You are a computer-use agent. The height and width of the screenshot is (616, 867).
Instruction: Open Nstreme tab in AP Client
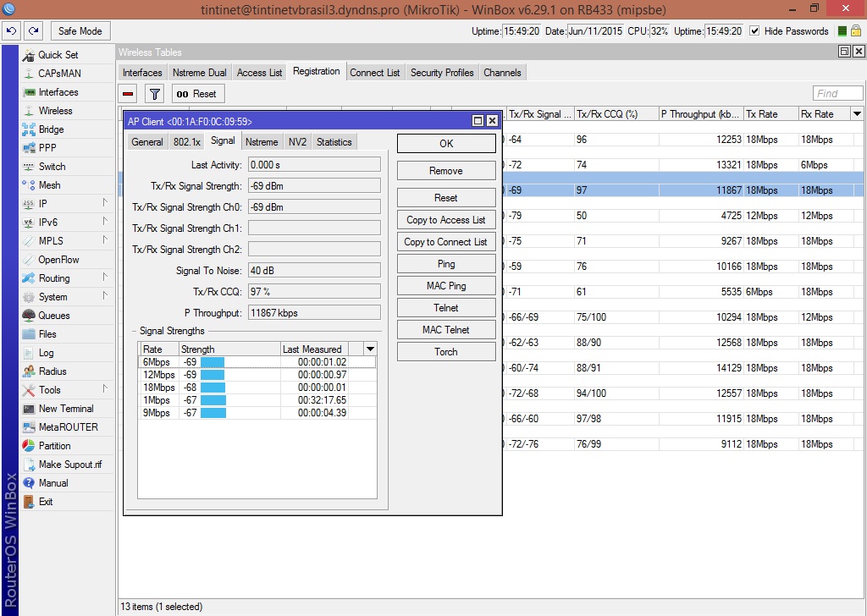pyautogui.click(x=262, y=142)
